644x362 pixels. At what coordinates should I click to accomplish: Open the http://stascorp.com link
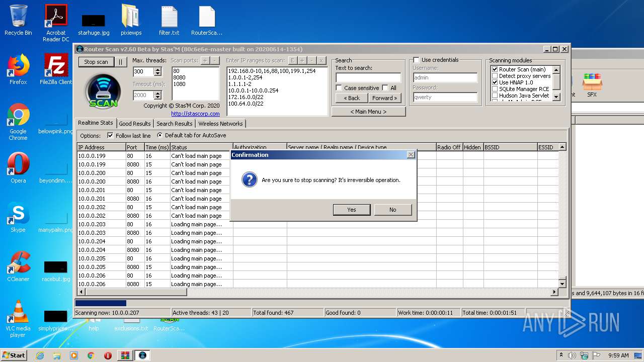click(195, 114)
